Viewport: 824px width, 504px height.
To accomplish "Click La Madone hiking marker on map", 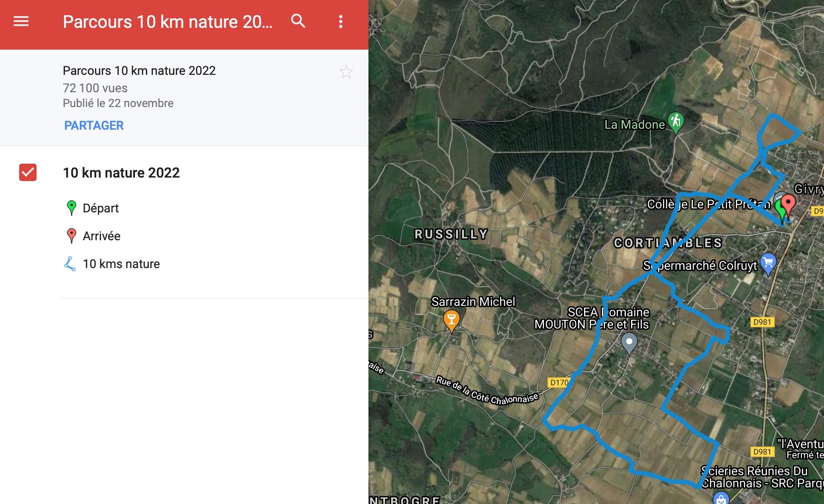I will (675, 122).
